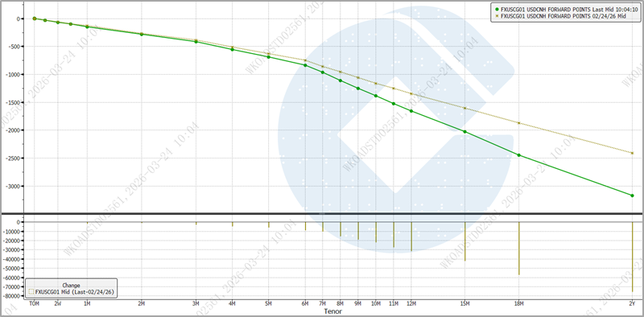Click the 7M tenor label
The image size is (644, 317).
pos(323,304)
